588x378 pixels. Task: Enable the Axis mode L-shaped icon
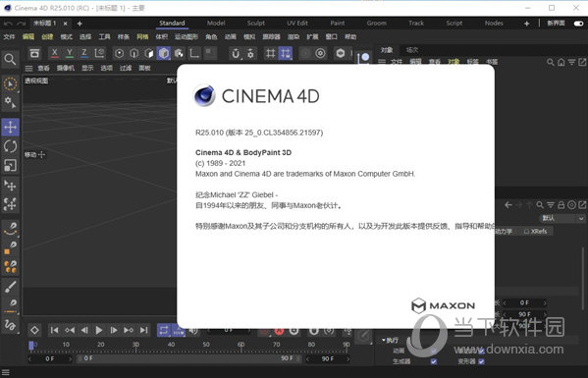[x=194, y=53]
